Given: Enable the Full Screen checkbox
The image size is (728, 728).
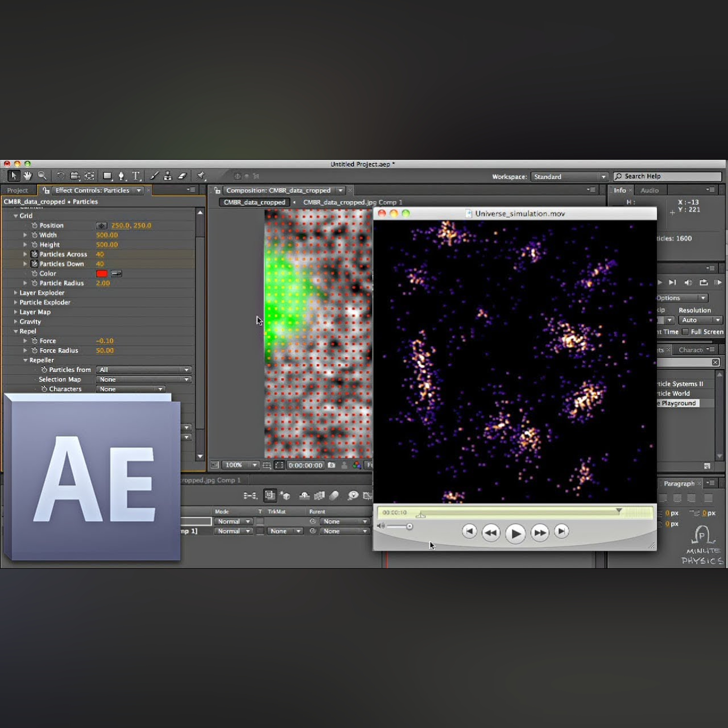Looking at the screenshot, I should click(x=686, y=331).
